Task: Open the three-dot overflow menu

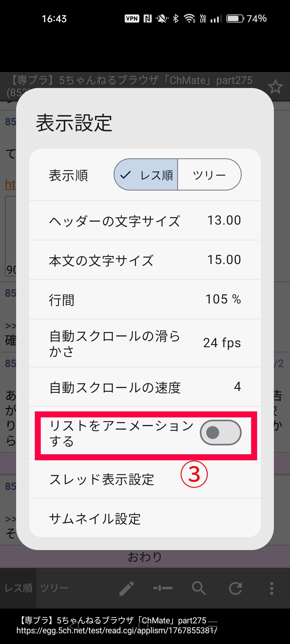Action: click(272, 588)
